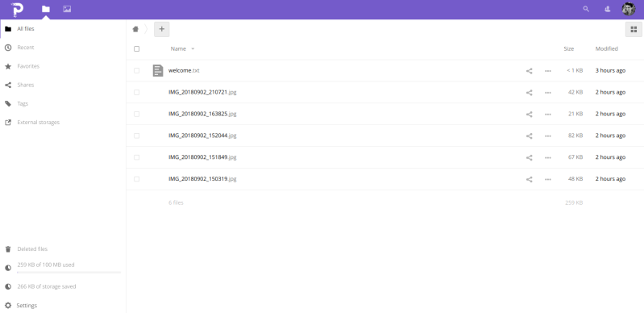Open more actions for IMG_20180902_210721.jpg
The image size is (644, 313).
(548, 93)
